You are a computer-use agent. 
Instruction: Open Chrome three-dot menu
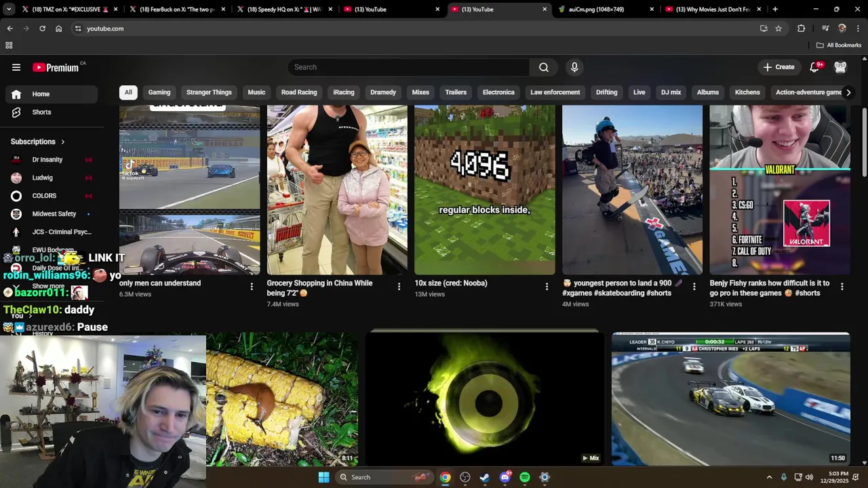point(858,28)
